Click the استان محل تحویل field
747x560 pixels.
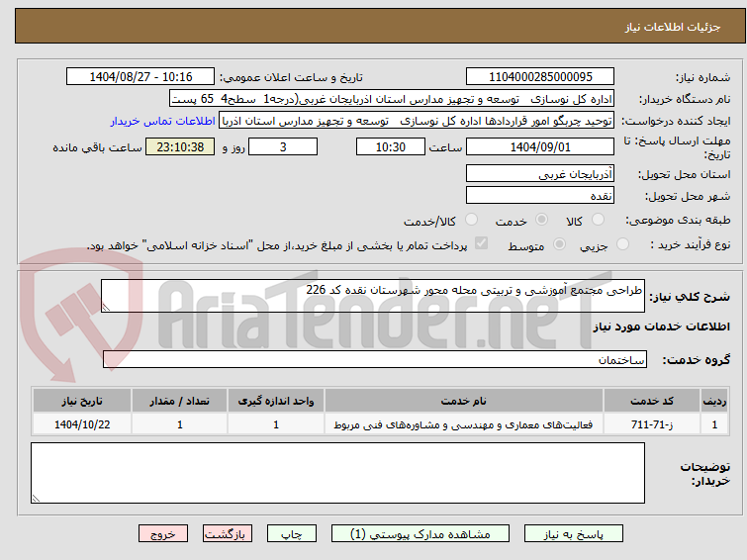(x=540, y=174)
